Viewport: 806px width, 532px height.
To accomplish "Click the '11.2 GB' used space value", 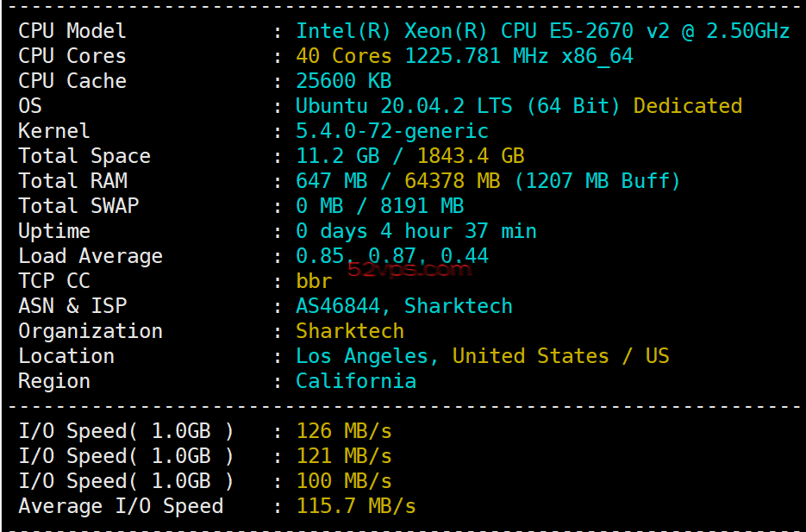I will coord(338,156).
